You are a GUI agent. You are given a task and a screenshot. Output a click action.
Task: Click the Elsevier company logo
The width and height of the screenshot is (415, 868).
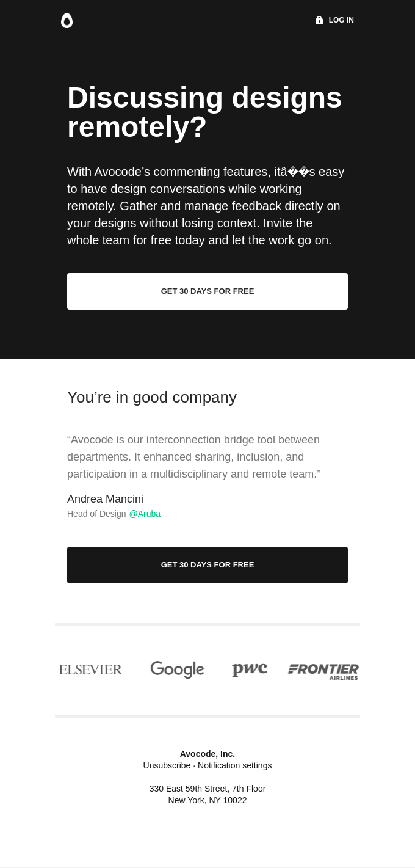coord(90,669)
